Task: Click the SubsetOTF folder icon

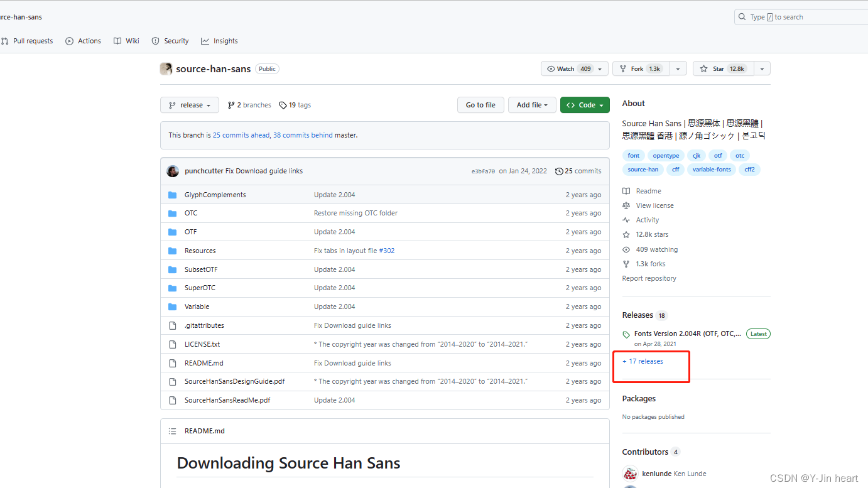Action: [x=173, y=269]
